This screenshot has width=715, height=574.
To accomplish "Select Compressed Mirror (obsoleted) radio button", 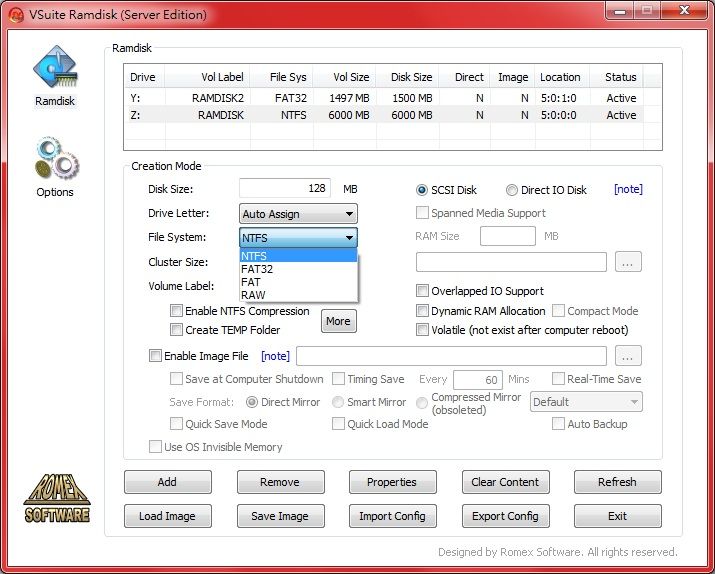I will pos(422,403).
